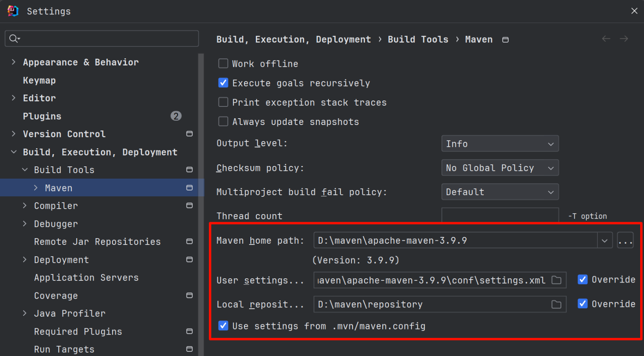The image size is (644, 356).
Task: Open the Output level dropdown
Action: click(500, 144)
